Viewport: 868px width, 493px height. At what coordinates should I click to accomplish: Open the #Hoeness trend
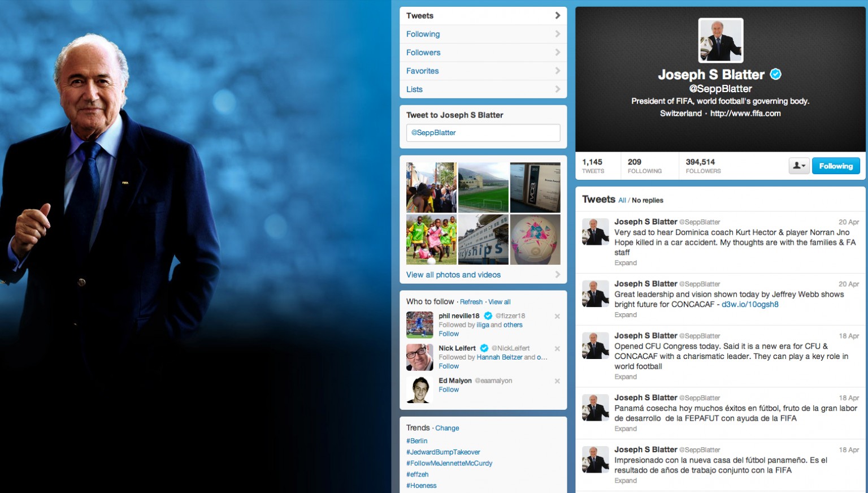[x=421, y=486]
